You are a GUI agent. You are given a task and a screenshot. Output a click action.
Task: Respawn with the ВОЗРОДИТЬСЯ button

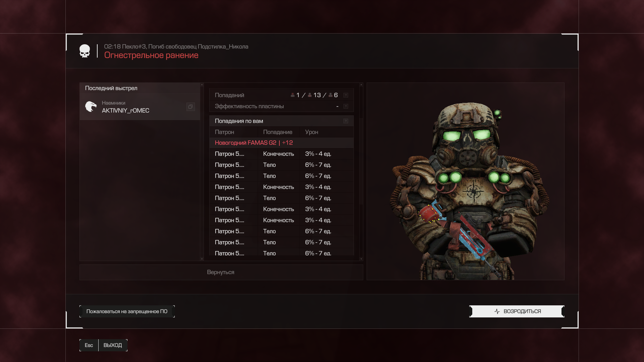[x=517, y=311]
